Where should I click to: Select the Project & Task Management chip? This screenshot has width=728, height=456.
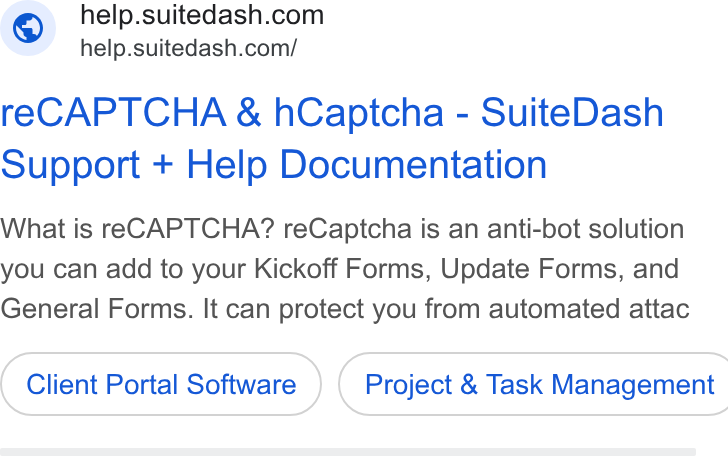pos(534,384)
